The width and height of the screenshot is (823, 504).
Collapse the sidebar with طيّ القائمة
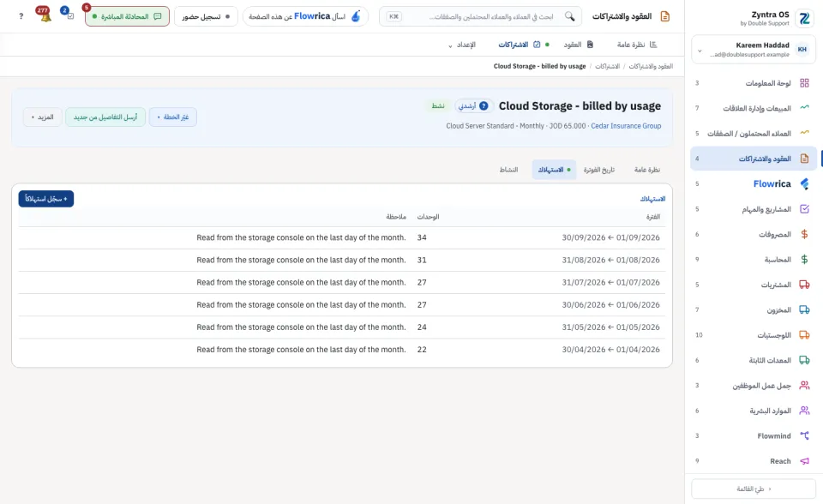754,489
